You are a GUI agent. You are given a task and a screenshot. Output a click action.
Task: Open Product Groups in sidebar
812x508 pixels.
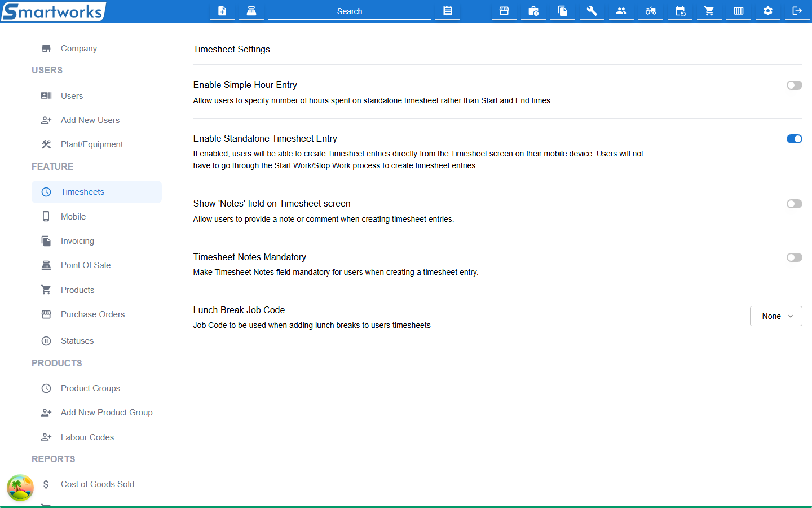tap(96, 388)
